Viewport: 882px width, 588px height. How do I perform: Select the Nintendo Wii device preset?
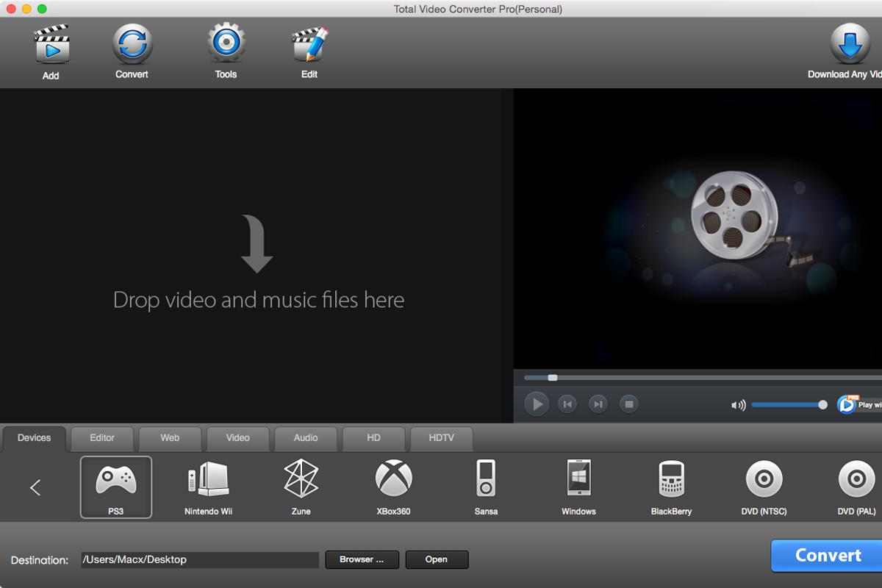(x=209, y=487)
